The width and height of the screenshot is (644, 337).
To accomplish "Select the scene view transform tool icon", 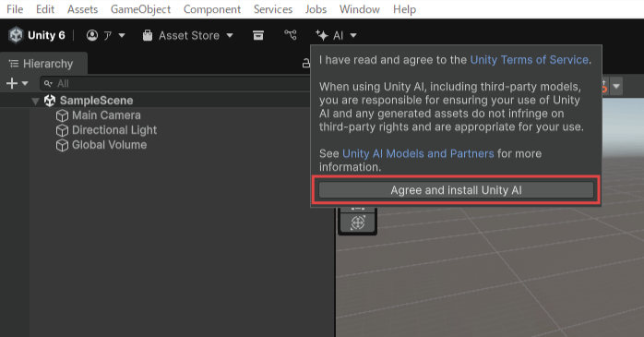I will click(357, 223).
